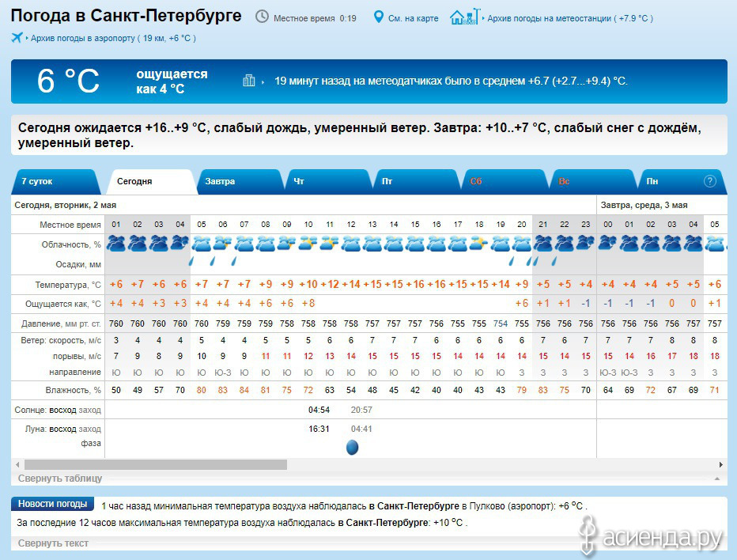The image size is (737, 560).
Task: Click the map pin icon
Action: [378, 17]
